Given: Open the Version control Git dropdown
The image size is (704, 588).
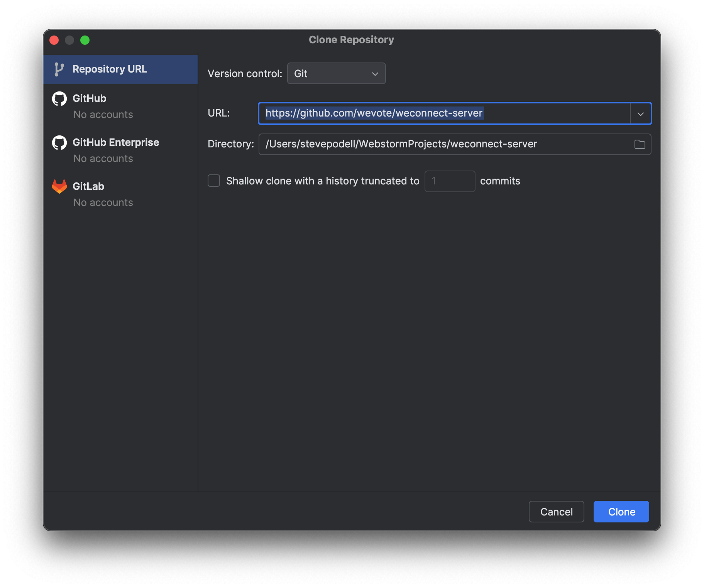Looking at the screenshot, I should pos(336,73).
